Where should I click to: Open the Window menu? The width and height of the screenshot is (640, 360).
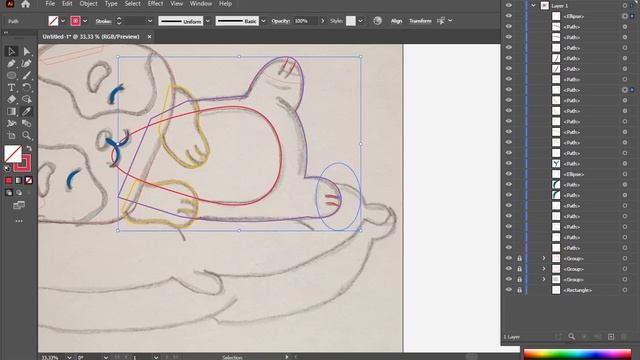point(200,4)
